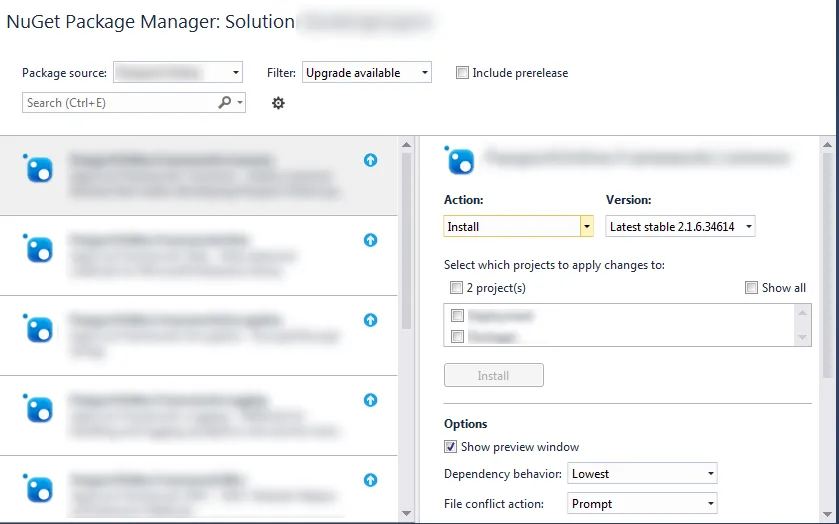Click the Options section heading
The height and width of the screenshot is (524, 839).
(466, 423)
